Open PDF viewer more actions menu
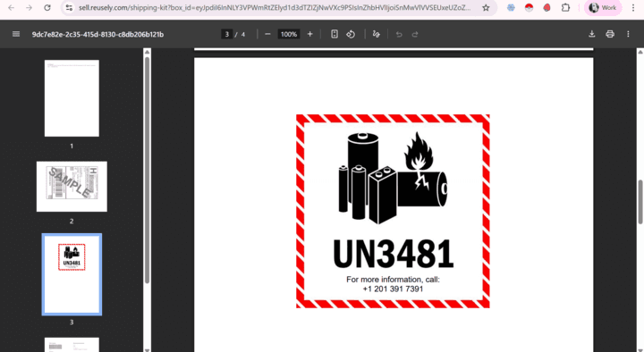This screenshot has height=352, width=644. pos(628,34)
